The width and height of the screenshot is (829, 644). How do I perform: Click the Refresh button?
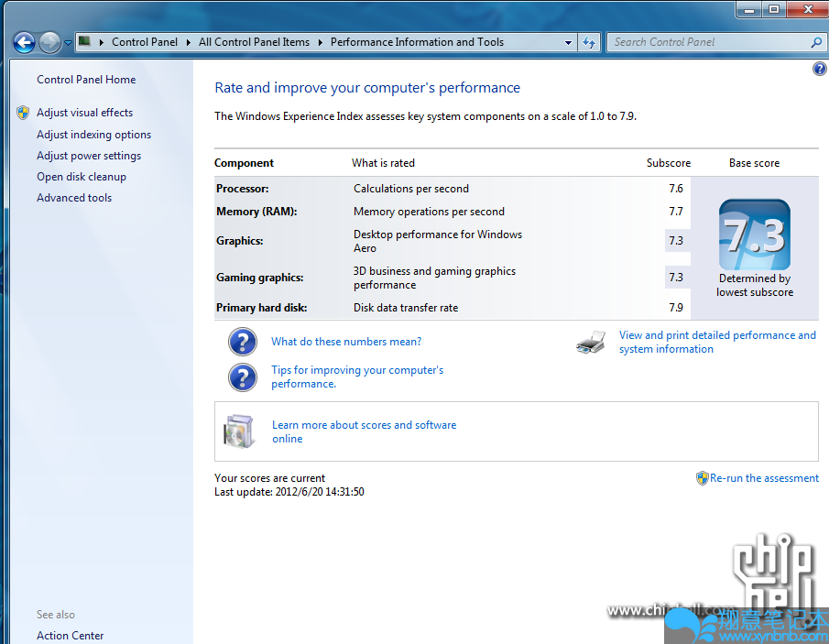click(x=589, y=42)
